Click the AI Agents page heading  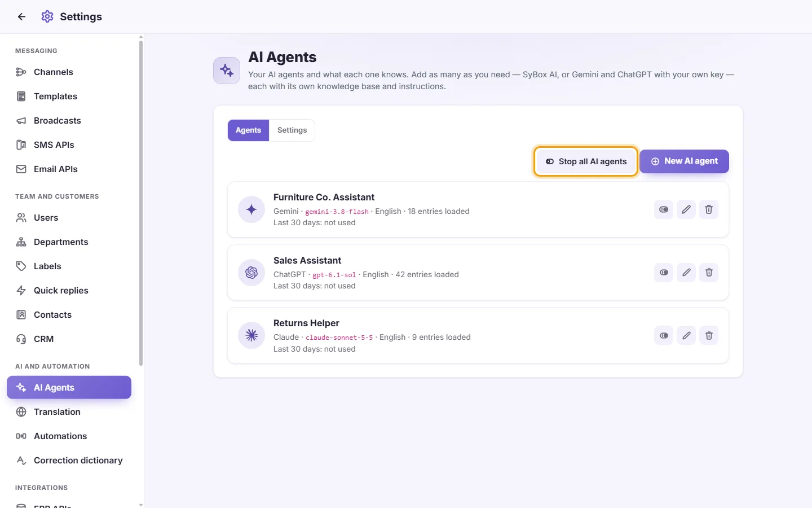point(282,58)
